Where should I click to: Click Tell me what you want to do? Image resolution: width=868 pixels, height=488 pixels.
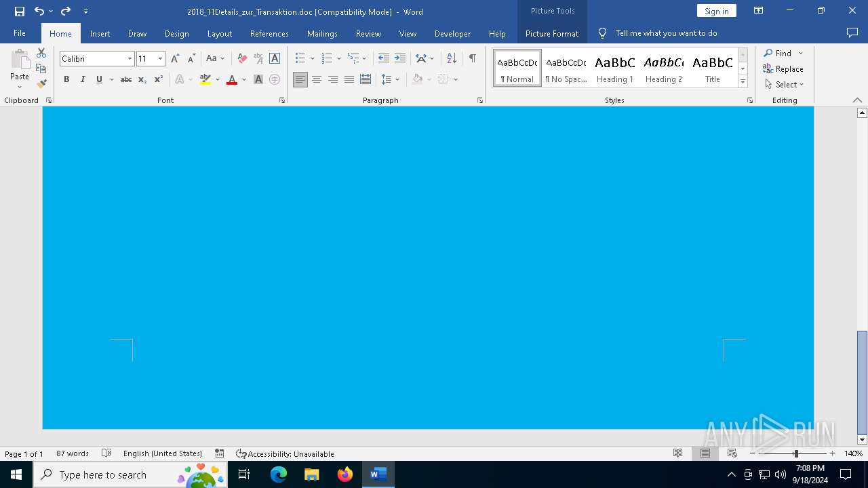click(x=666, y=33)
